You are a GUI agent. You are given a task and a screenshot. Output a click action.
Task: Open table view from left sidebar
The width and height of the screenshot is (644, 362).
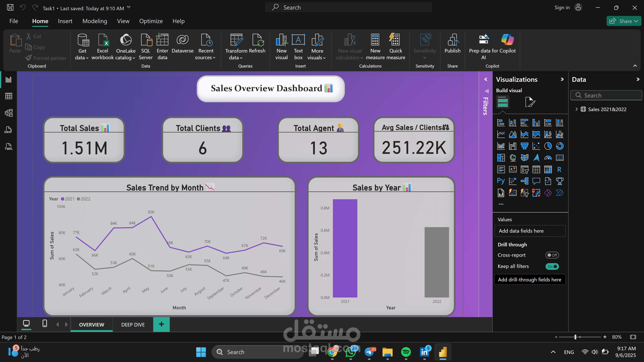9,96
